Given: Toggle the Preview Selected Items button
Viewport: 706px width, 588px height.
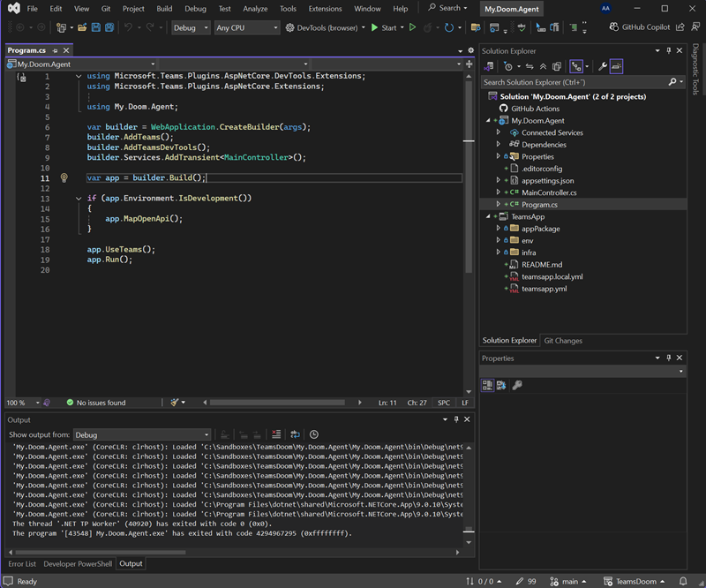Looking at the screenshot, I should point(616,66).
